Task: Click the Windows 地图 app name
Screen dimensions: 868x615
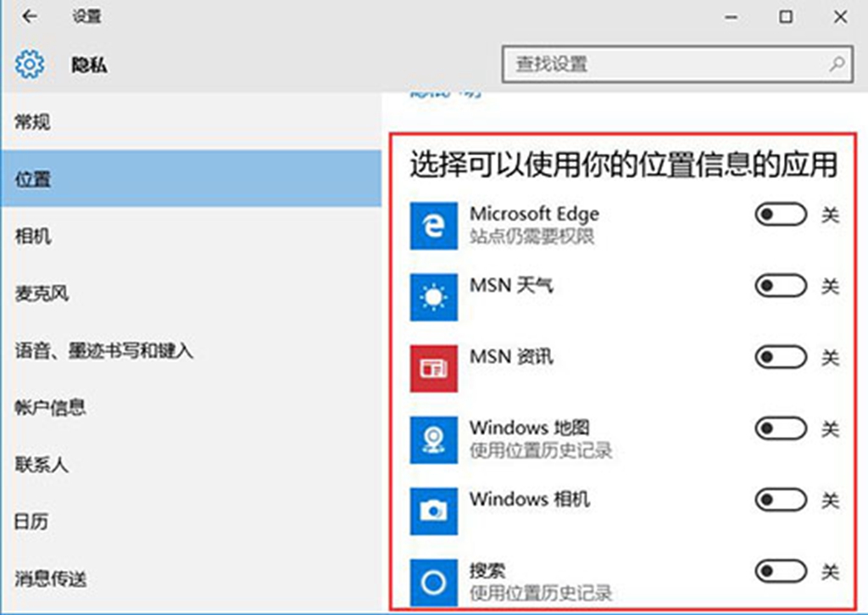Action: point(529,428)
